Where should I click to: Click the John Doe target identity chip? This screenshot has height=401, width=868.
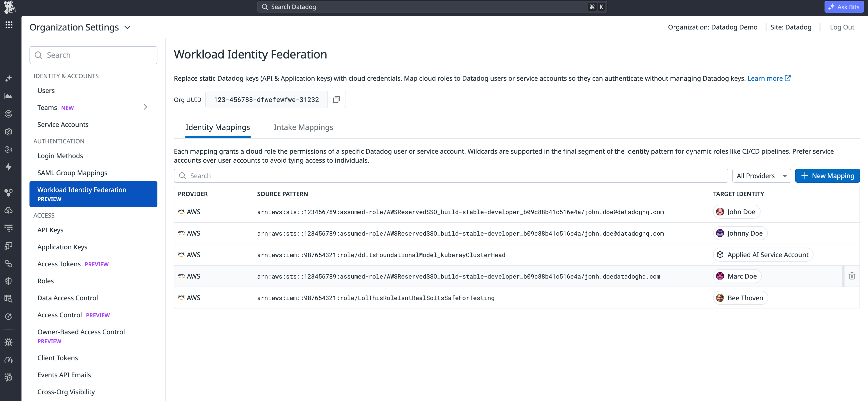point(737,212)
